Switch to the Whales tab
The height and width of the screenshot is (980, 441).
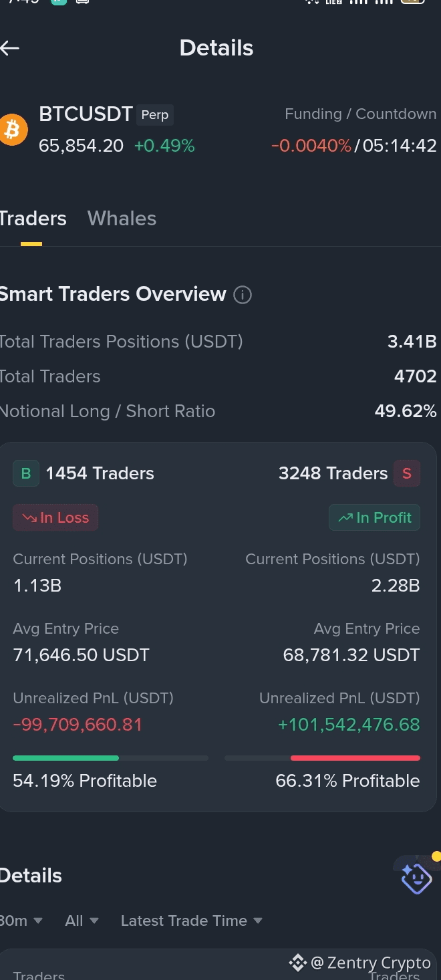[x=122, y=219]
